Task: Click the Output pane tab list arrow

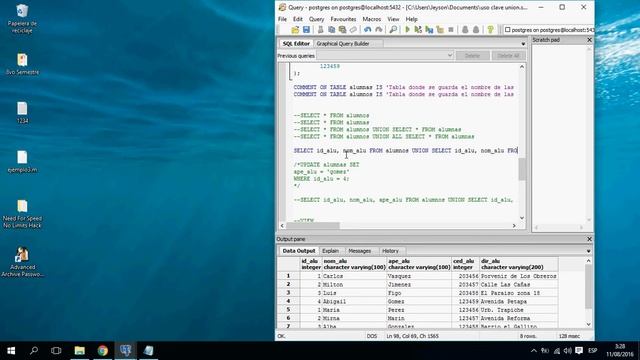Action: (x=589, y=251)
